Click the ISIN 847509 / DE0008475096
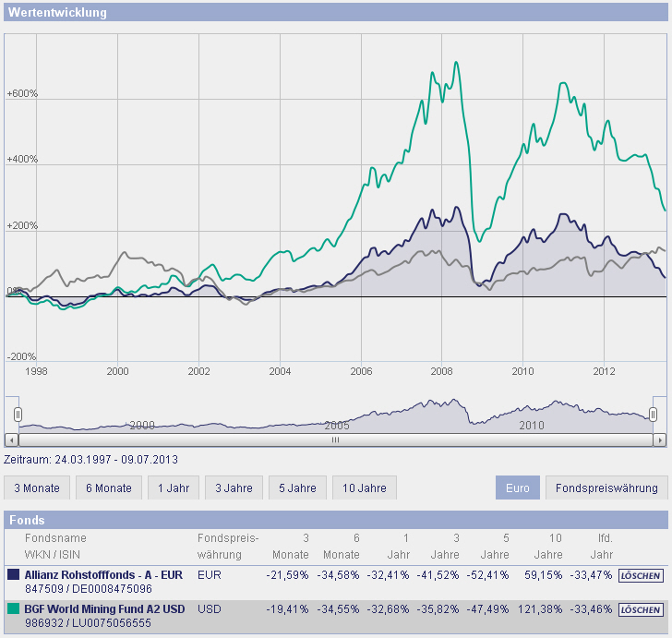Image resolution: width=672 pixels, height=638 pixels. 89,589
